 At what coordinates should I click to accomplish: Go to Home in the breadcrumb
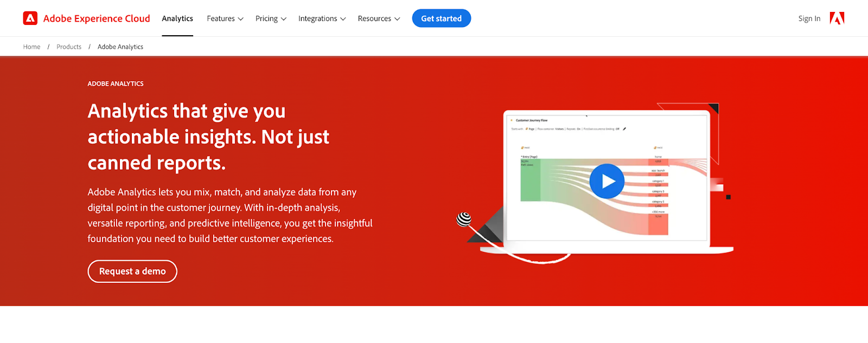coord(31,47)
